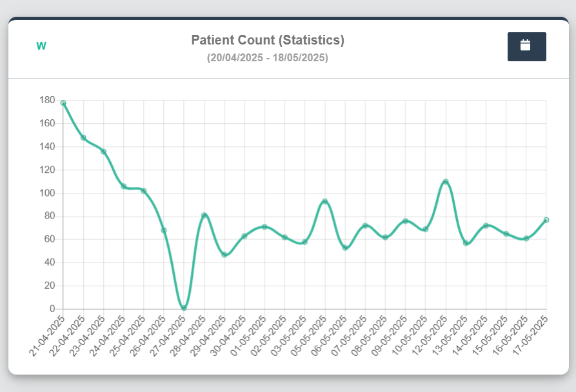Click the date range subtitle text
576x392 pixels.
[x=268, y=57]
